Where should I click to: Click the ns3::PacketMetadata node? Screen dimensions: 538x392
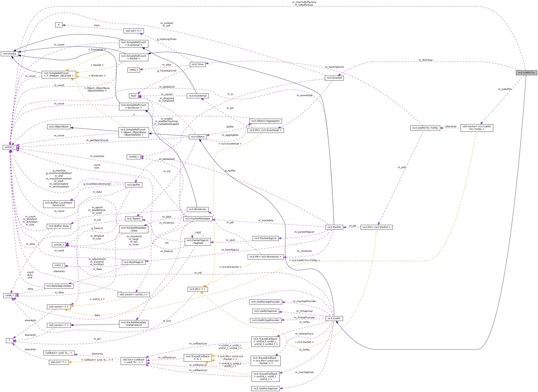[x=198, y=219]
